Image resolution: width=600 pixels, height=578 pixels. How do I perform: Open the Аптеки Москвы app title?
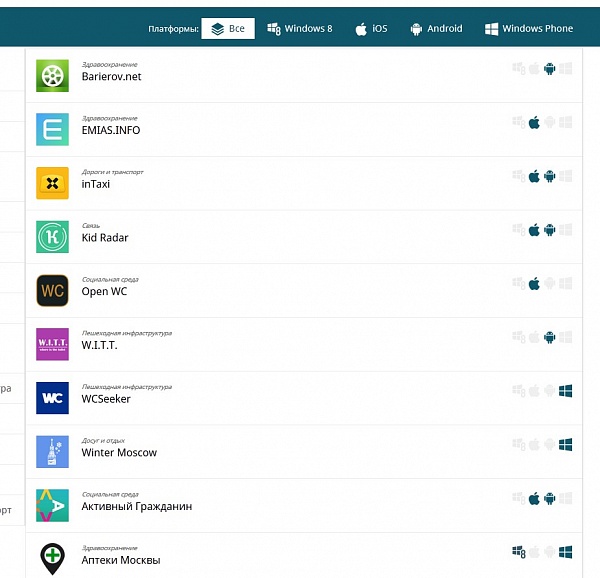tap(121, 560)
